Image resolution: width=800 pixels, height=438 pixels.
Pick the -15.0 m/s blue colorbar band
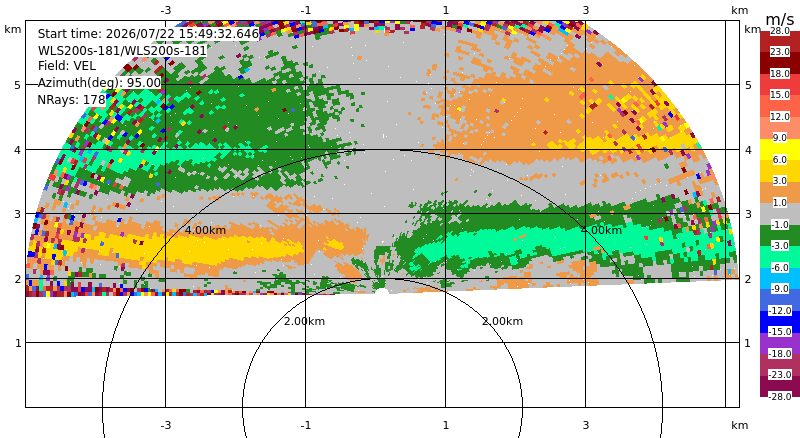coord(780,322)
